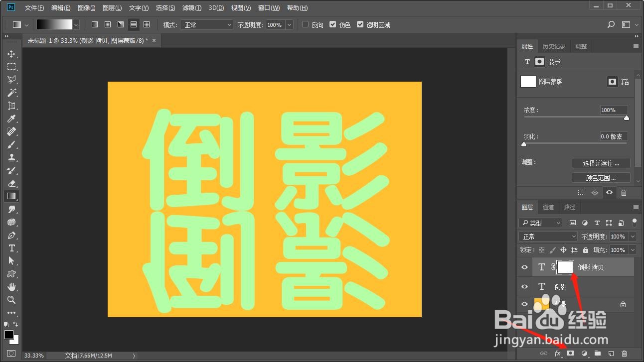Close the 未标题-1 document tab
Image resolution: width=644 pixels, height=362 pixels.
[x=154, y=40]
